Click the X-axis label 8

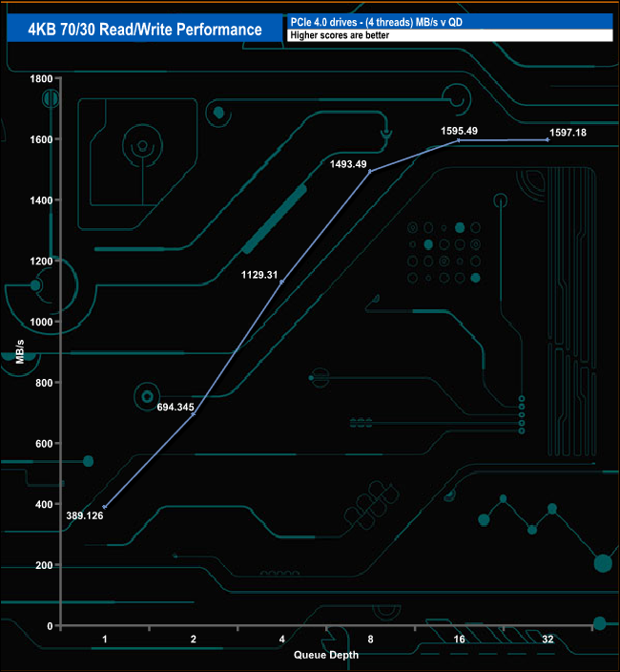370,640
